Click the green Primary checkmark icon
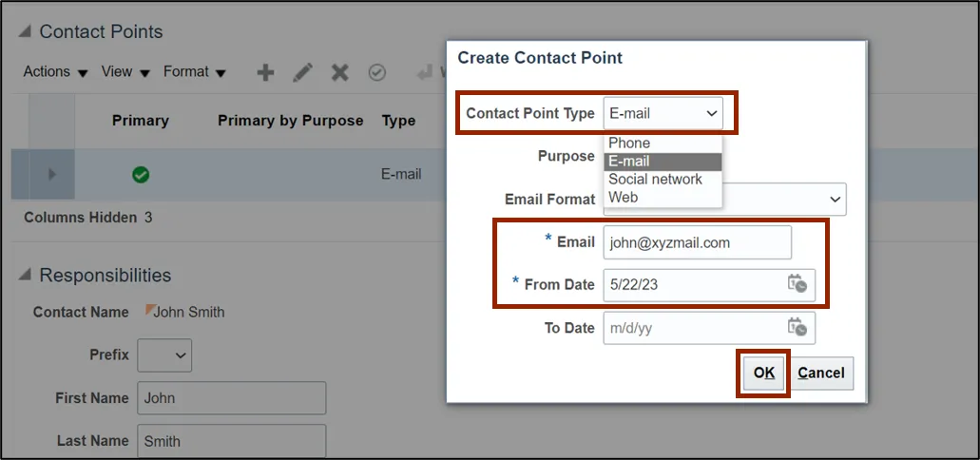This screenshot has width=980, height=460. click(141, 174)
